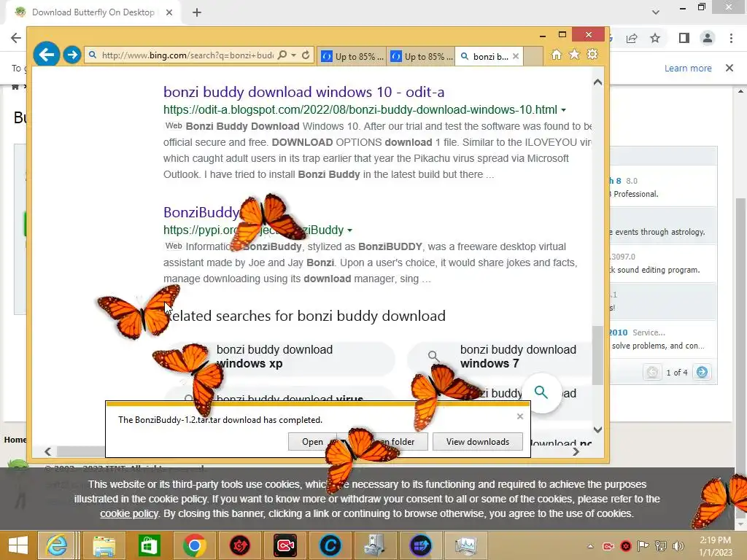The image size is (747, 560).
Task: Open the downloaded BonziBuddy file
Action: click(311, 442)
